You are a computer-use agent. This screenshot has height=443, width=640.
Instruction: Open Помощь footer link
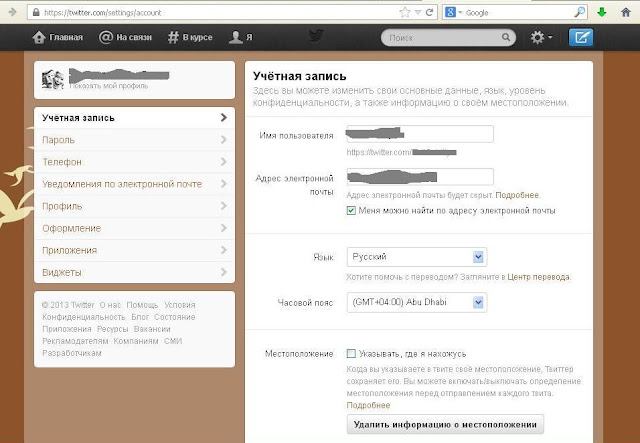(x=142, y=305)
